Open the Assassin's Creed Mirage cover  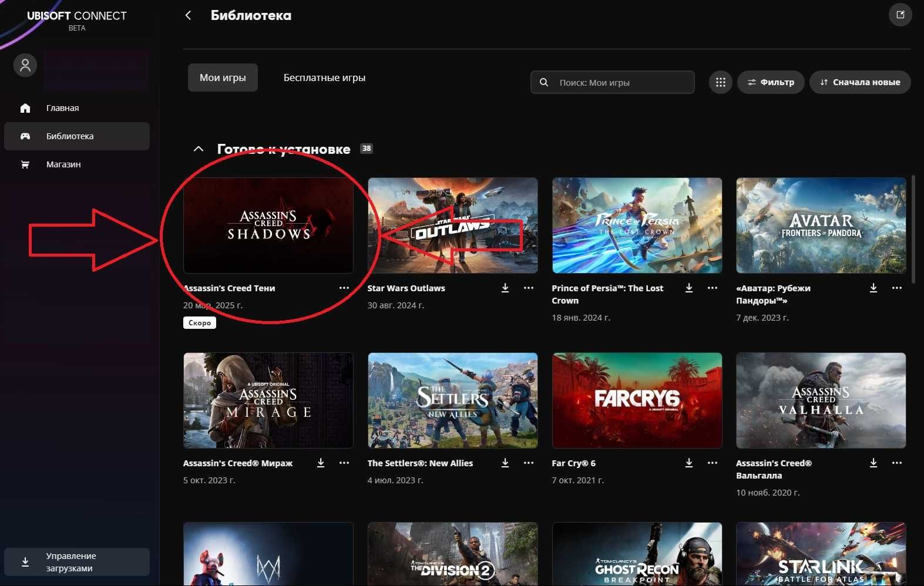pos(268,400)
